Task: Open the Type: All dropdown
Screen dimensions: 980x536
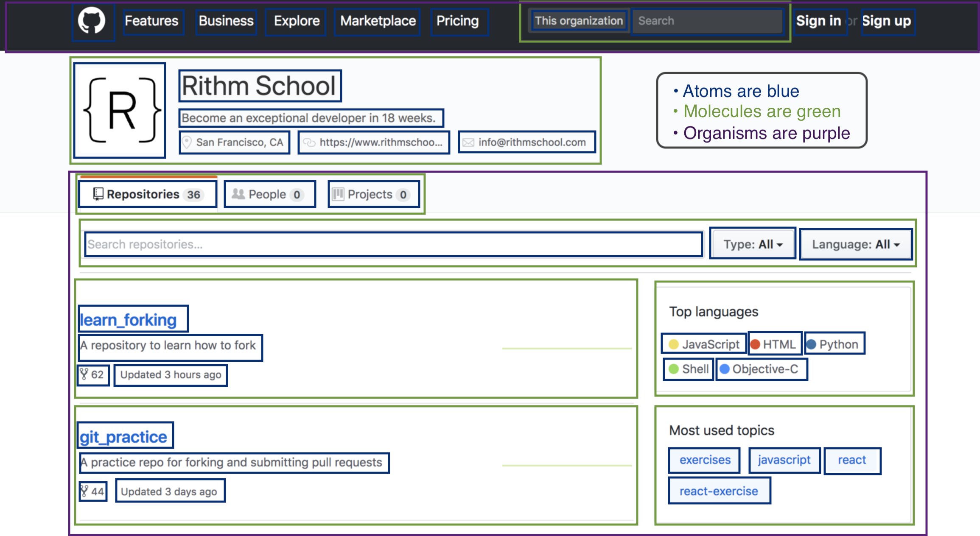Action: pyautogui.click(x=753, y=244)
